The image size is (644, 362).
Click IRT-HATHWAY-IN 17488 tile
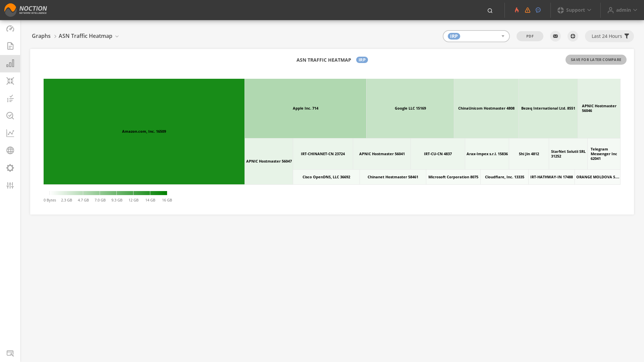(x=551, y=177)
